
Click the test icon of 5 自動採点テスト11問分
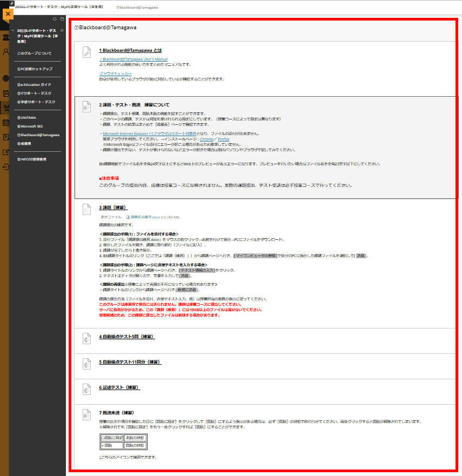tap(87, 364)
